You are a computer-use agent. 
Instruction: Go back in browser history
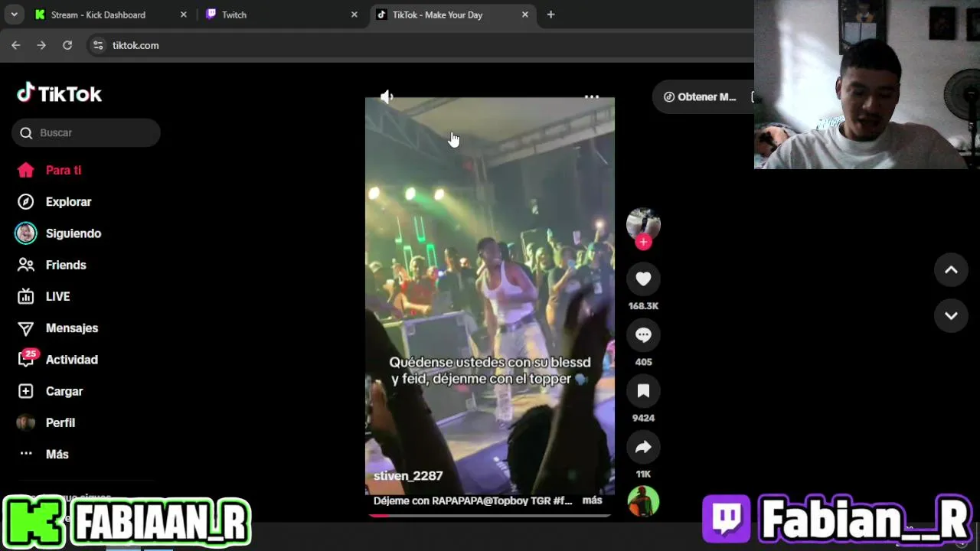[x=16, y=45]
